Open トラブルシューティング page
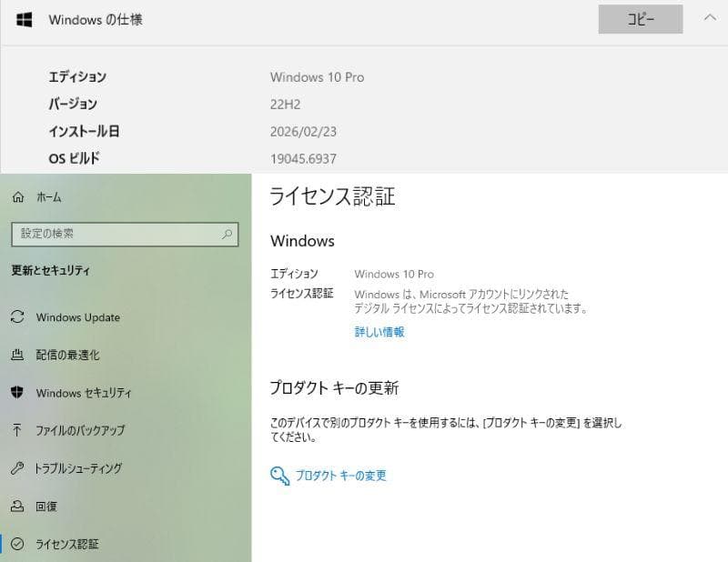This screenshot has height=562, width=728. [78, 468]
